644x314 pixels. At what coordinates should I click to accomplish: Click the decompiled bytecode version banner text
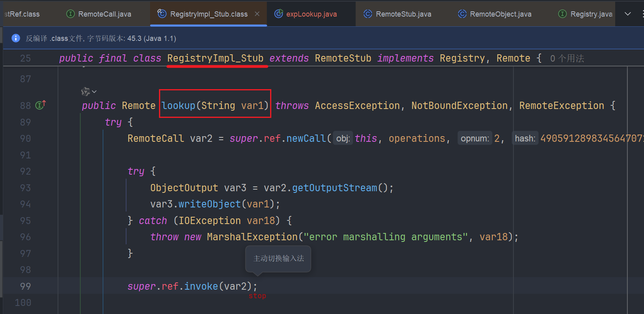click(101, 38)
